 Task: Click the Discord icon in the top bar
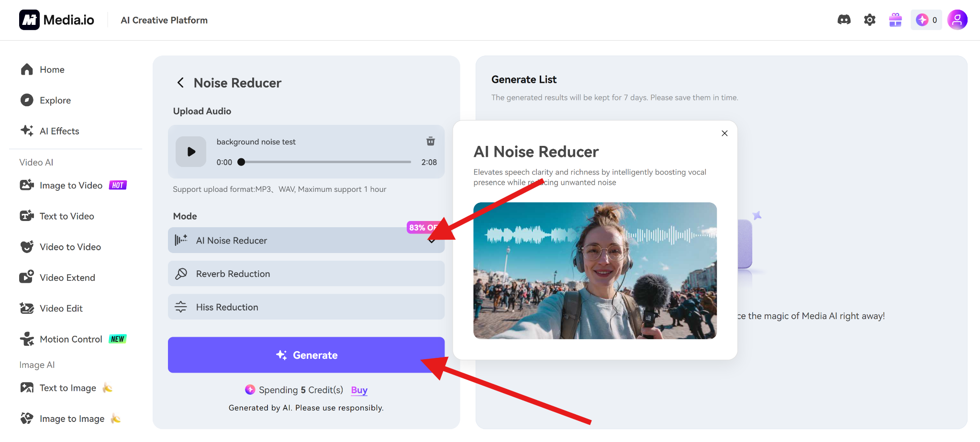[x=844, y=20]
